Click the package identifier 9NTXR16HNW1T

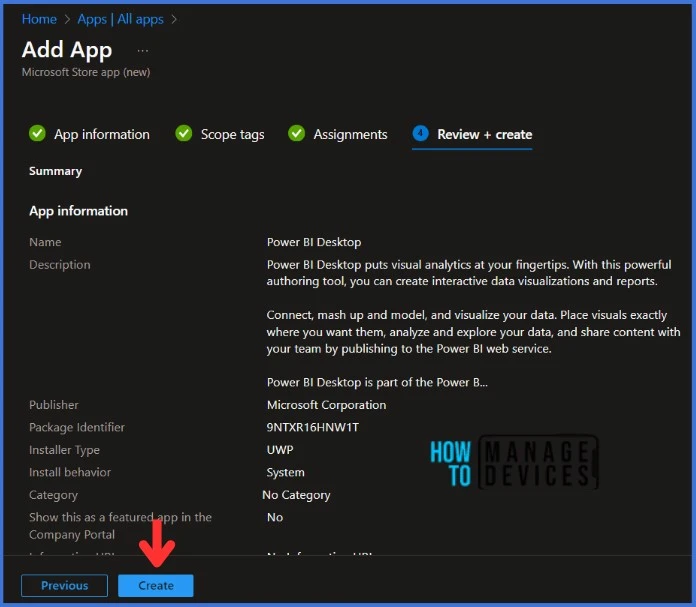313,428
